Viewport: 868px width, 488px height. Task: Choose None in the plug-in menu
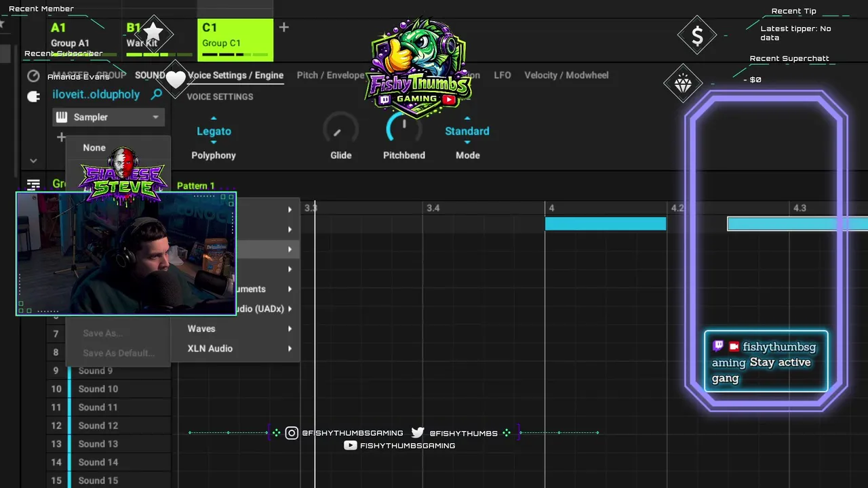94,147
